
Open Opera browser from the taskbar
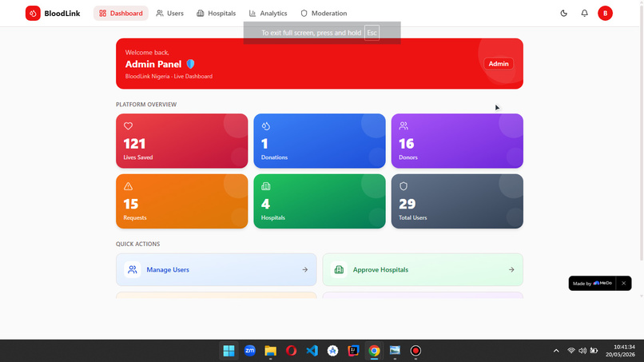click(x=291, y=351)
